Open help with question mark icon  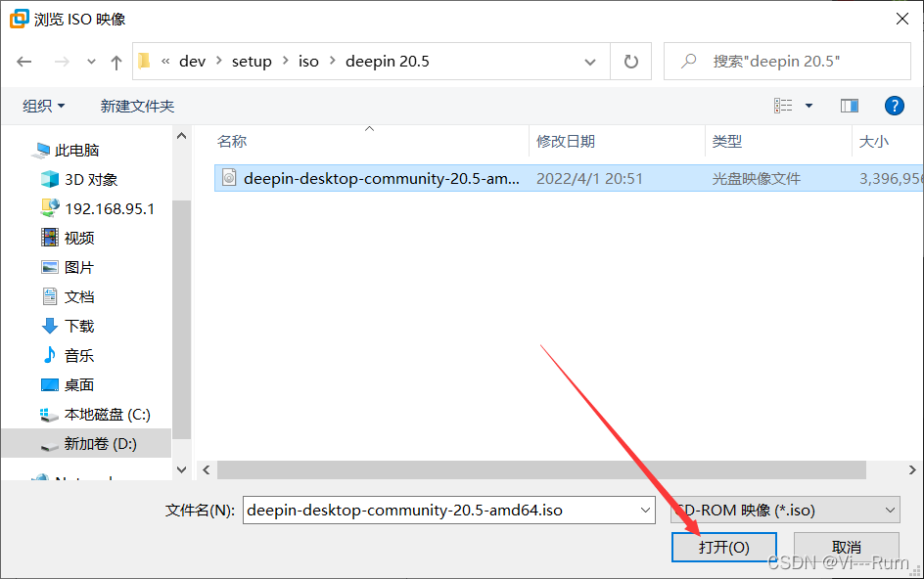tap(895, 106)
